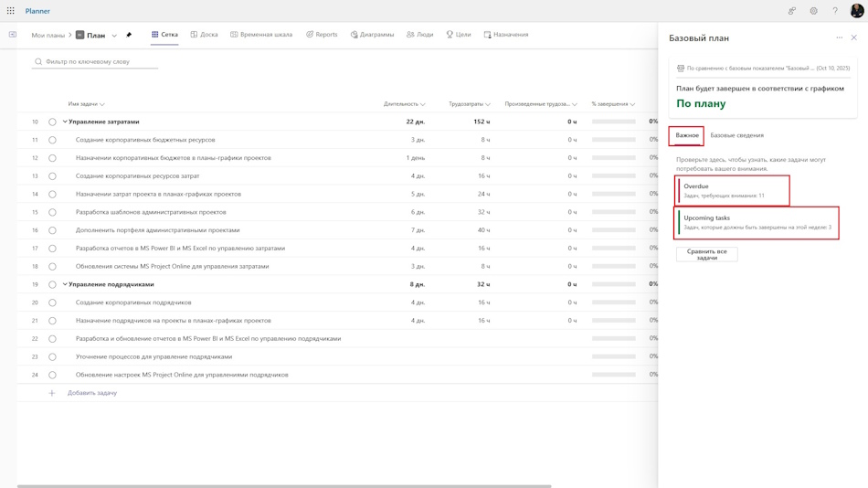Viewport: 868px width, 488px height.
Task: Select task Уточнение процессов для управление подрядчиками
Action: (153, 356)
